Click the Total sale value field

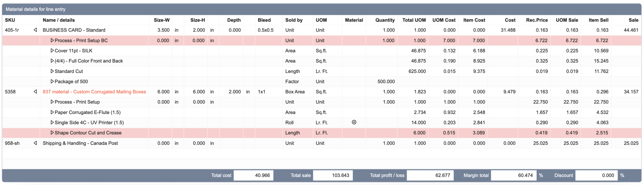[x=332, y=175]
